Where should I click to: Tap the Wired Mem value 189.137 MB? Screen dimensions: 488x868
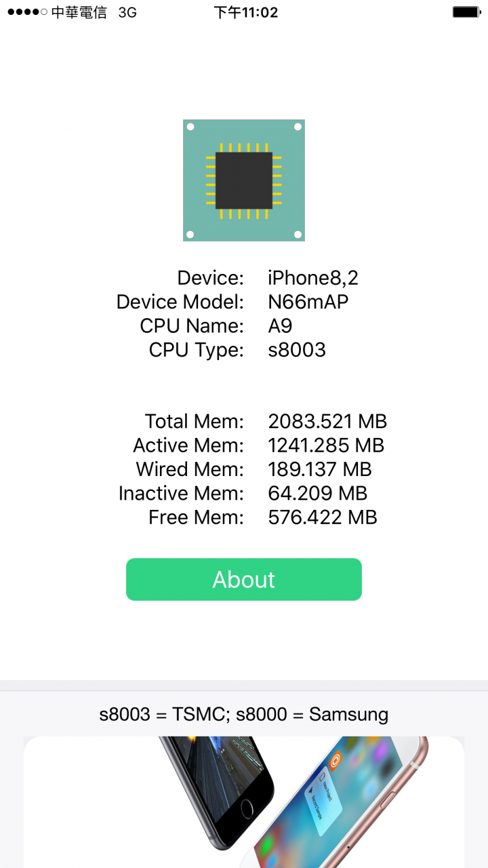320,469
